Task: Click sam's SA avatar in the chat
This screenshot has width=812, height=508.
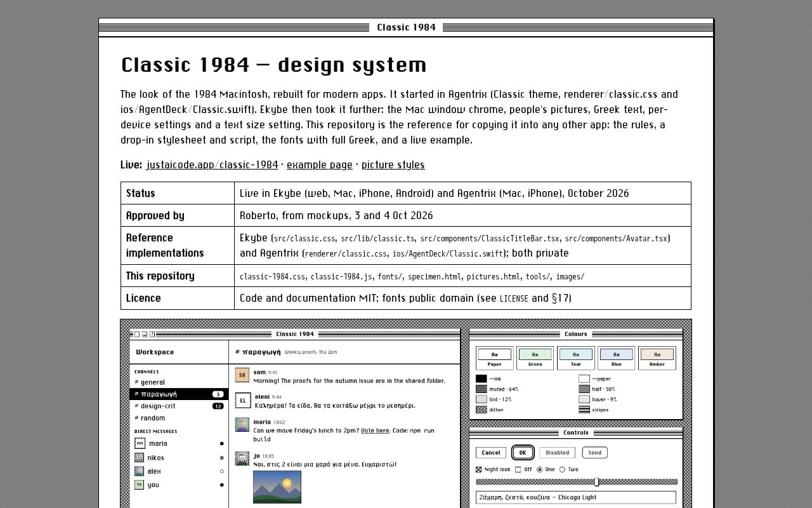Action: coord(242,375)
